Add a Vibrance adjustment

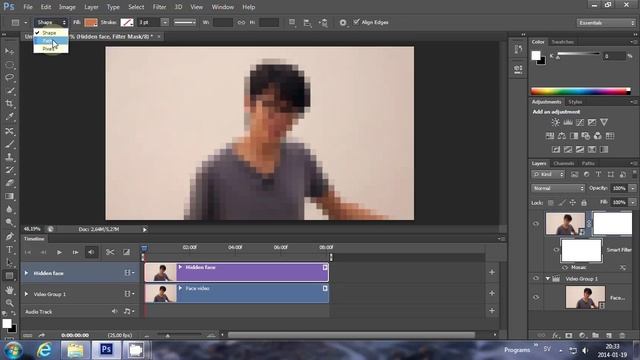point(604,122)
